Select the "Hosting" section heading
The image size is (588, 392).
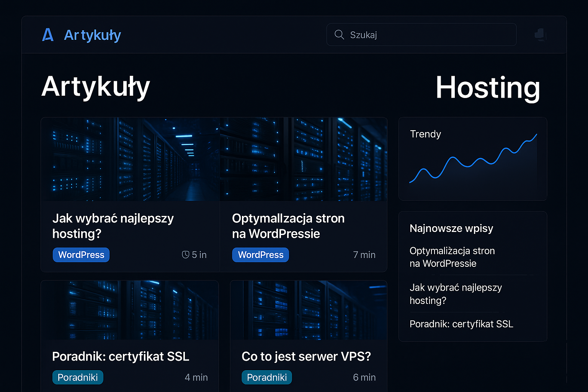coord(488,88)
